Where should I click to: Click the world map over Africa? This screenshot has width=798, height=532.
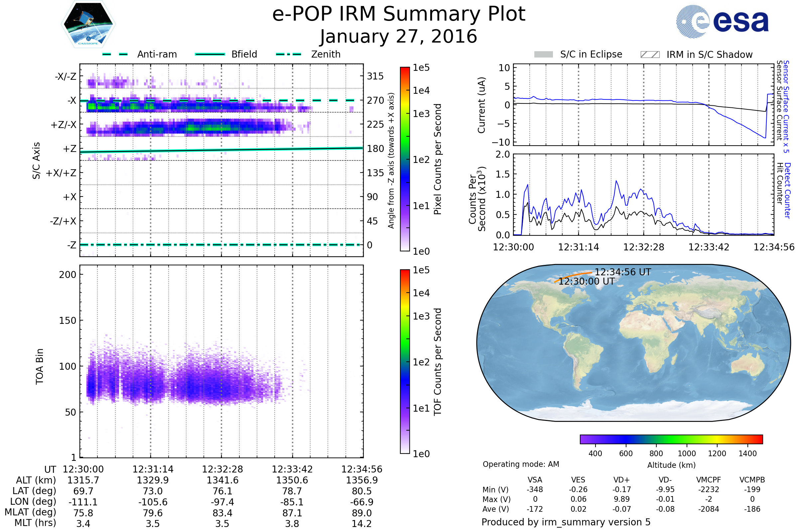653,343
